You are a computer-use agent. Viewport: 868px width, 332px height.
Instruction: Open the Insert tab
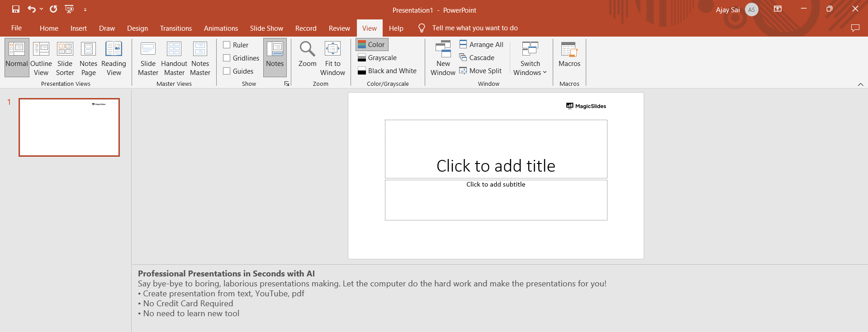pos(78,28)
